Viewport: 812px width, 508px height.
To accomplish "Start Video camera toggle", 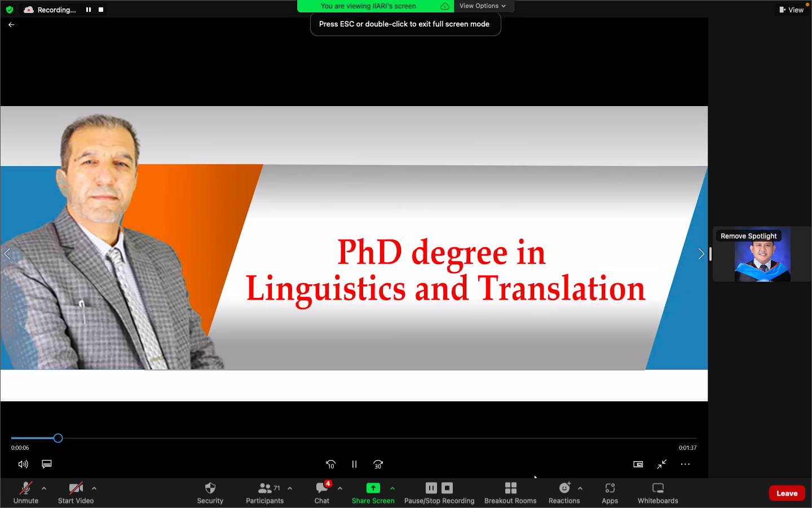I will coord(76,489).
